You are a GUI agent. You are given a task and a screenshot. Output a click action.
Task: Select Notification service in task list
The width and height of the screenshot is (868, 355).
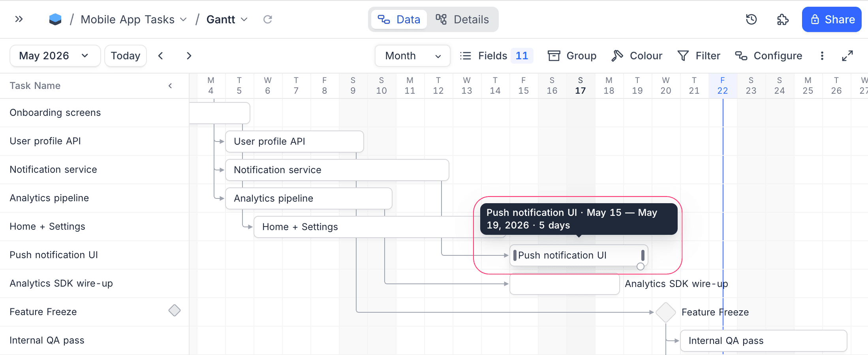53,170
